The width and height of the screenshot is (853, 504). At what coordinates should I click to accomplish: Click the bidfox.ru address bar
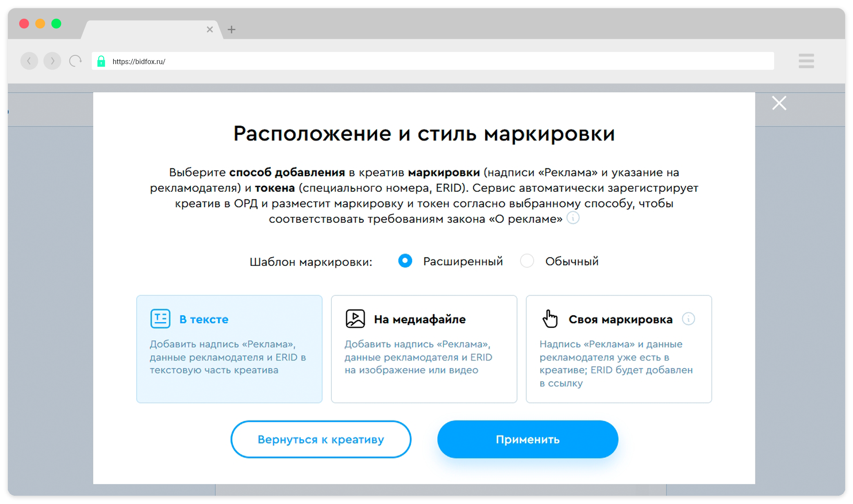click(x=433, y=61)
